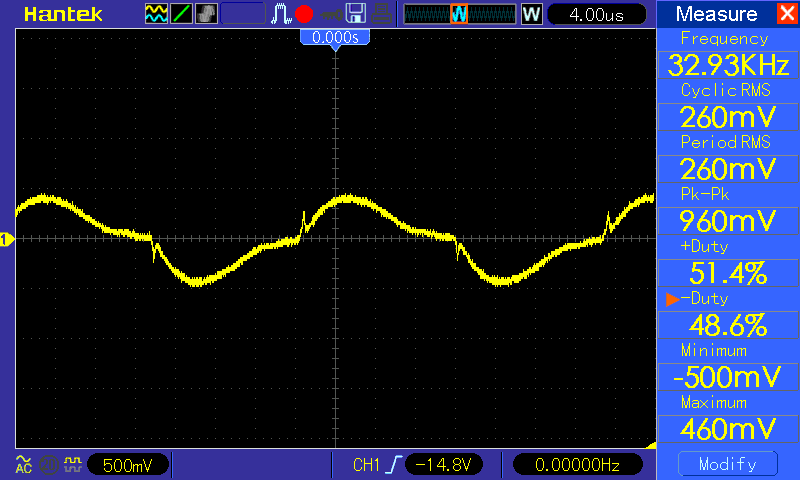Click the 260mV value under Cyclic RMS
Image resolution: width=800 pixels, height=480 pixels.
tap(728, 117)
